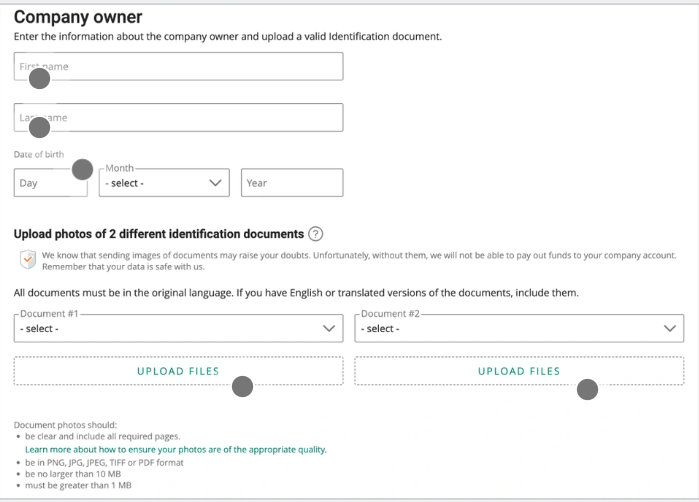The height and width of the screenshot is (502, 699).
Task: Click the 'Upload photos of 2 different identification documents' heading
Action: click(159, 234)
